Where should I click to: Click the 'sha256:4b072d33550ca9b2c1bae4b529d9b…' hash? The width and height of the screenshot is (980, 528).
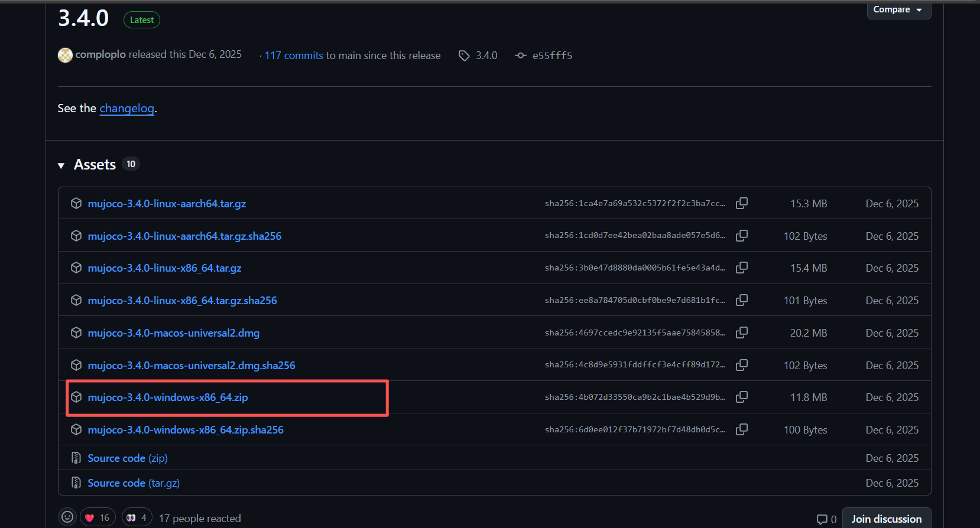635,397
